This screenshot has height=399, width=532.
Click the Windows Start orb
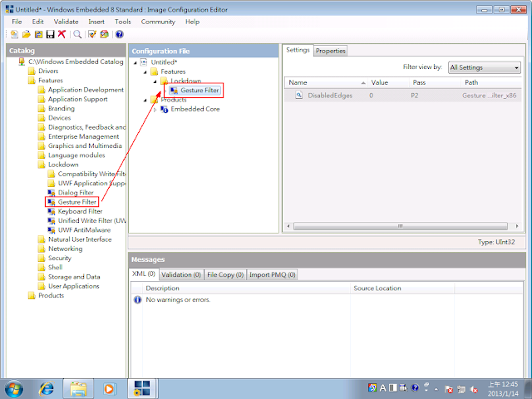pos(14,388)
